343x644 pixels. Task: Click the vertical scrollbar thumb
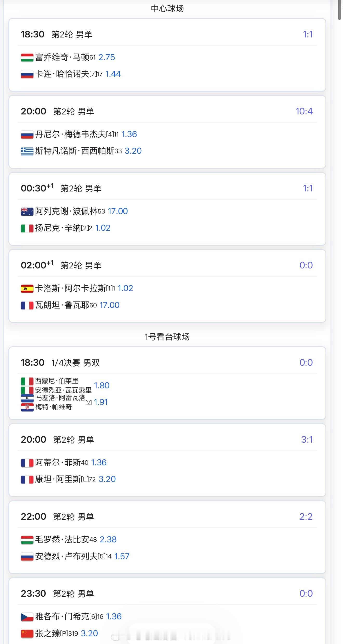coord(340,10)
